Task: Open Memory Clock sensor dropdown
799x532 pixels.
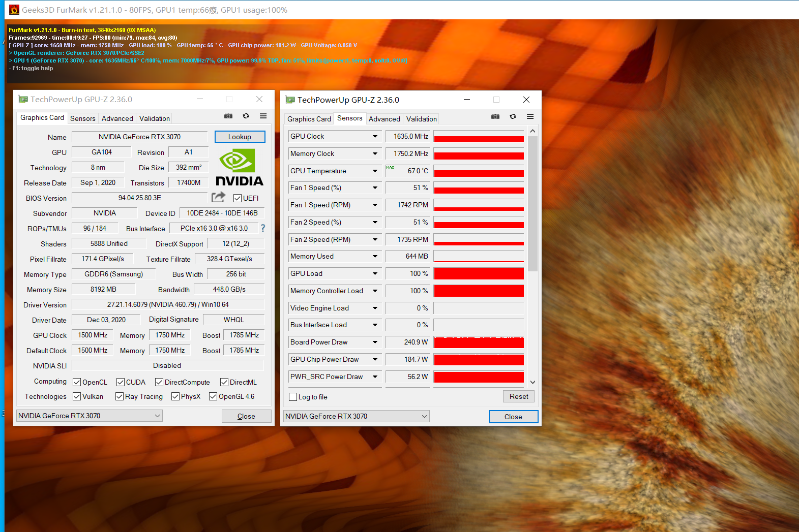Action: coord(375,153)
